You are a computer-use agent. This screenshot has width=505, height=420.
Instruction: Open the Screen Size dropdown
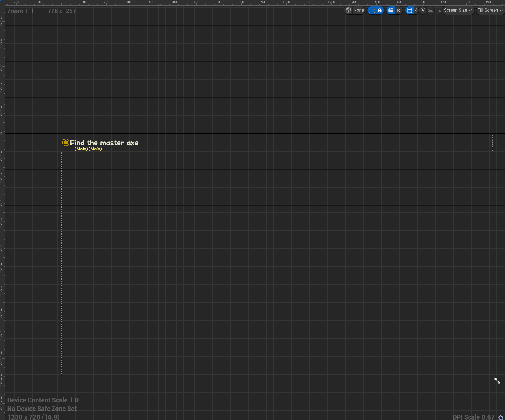click(x=458, y=10)
